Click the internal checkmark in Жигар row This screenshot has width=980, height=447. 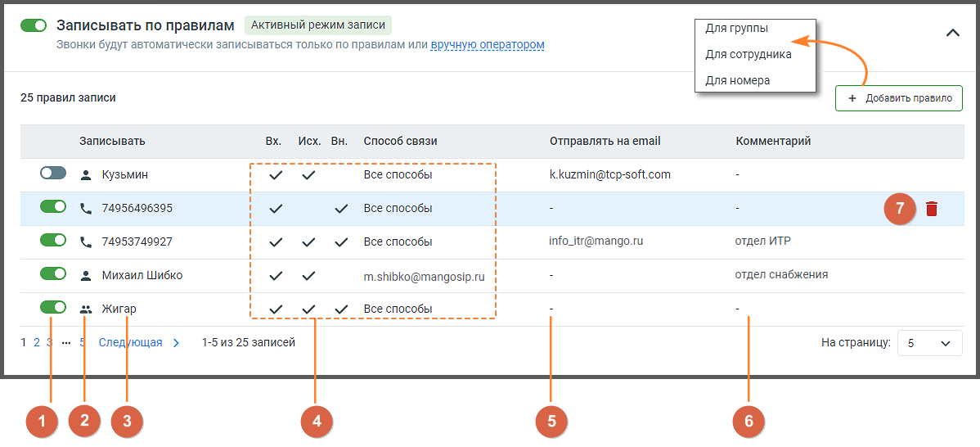[x=340, y=309]
